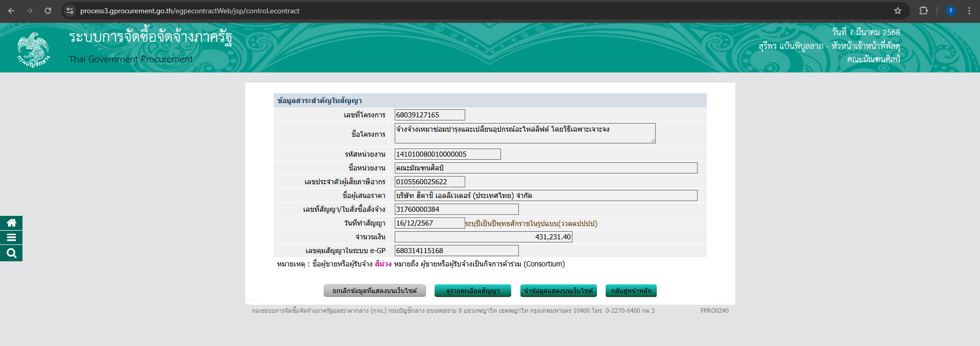Click the search magnifier icon in sidebar
Image resolution: width=980 pixels, height=346 pixels.
(x=11, y=253)
